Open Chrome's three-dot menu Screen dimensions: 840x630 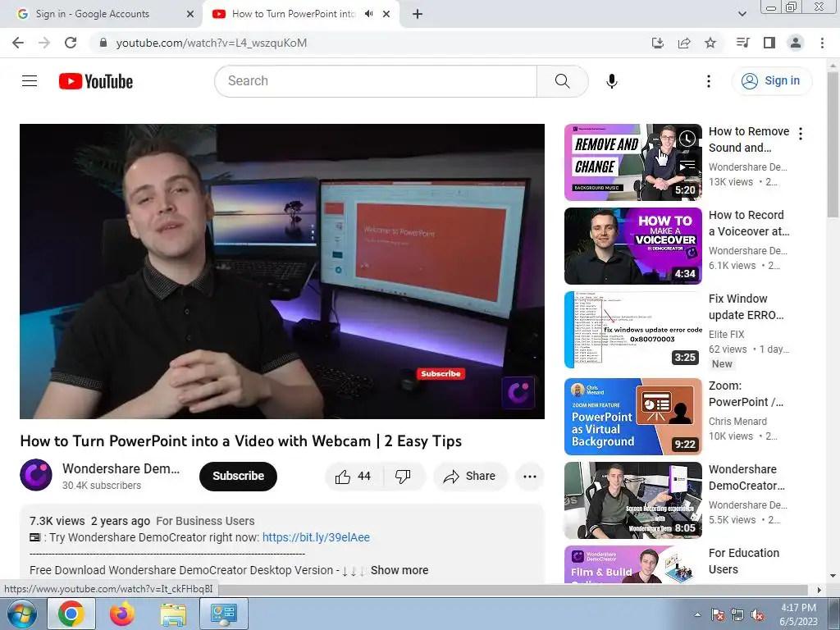(x=822, y=43)
